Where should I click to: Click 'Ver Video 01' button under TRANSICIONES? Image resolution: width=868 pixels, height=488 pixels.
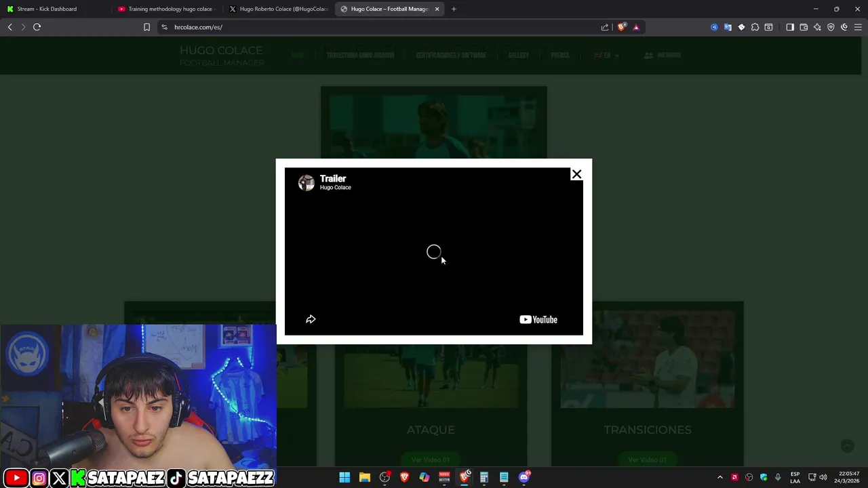click(x=648, y=460)
